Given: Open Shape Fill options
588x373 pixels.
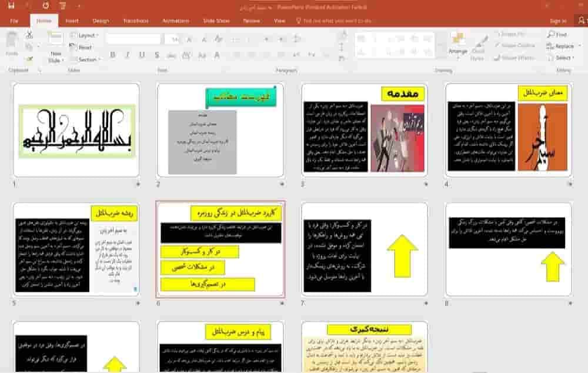Looking at the screenshot, I should [x=511, y=34].
